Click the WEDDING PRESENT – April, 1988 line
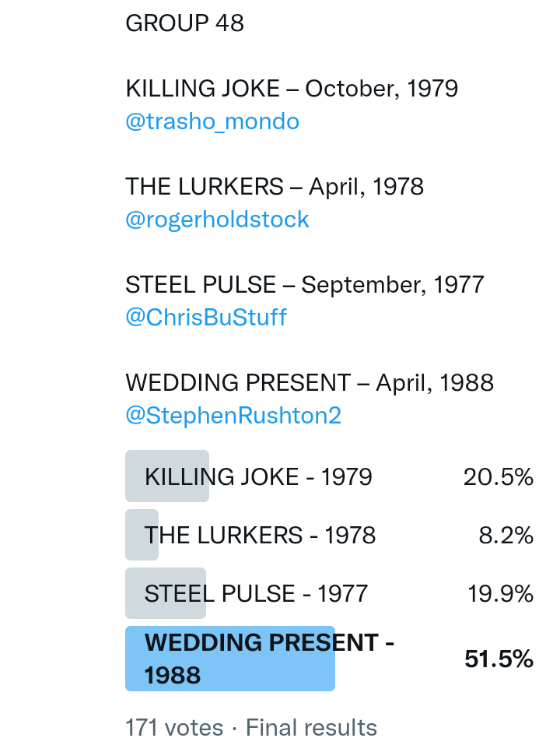 (309, 382)
